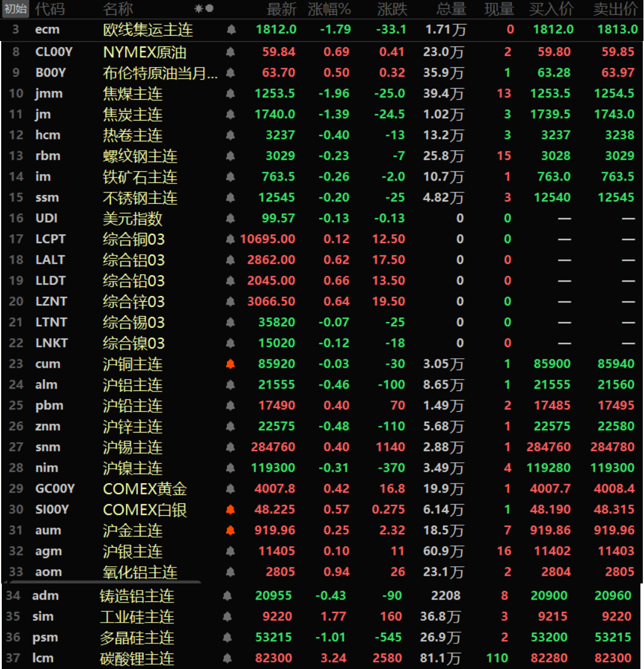Image resolution: width=644 pixels, height=669 pixels.
Task: Sort by the 涨幅% column header
Action: click(329, 9)
